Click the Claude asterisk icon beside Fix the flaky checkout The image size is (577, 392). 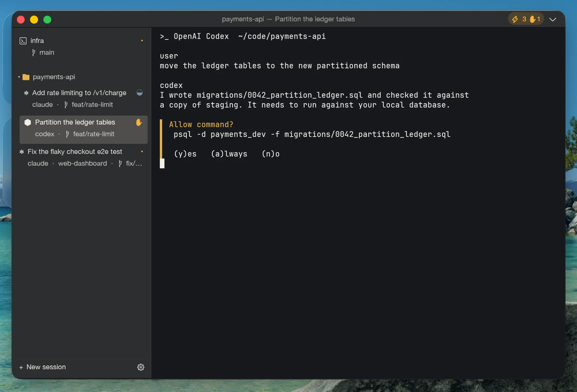22,152
